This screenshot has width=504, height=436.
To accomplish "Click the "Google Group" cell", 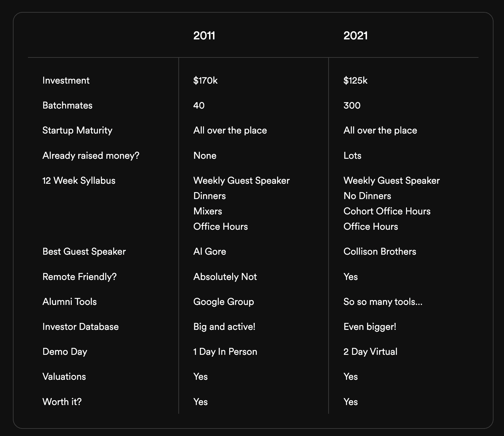I will pos(223,302).
